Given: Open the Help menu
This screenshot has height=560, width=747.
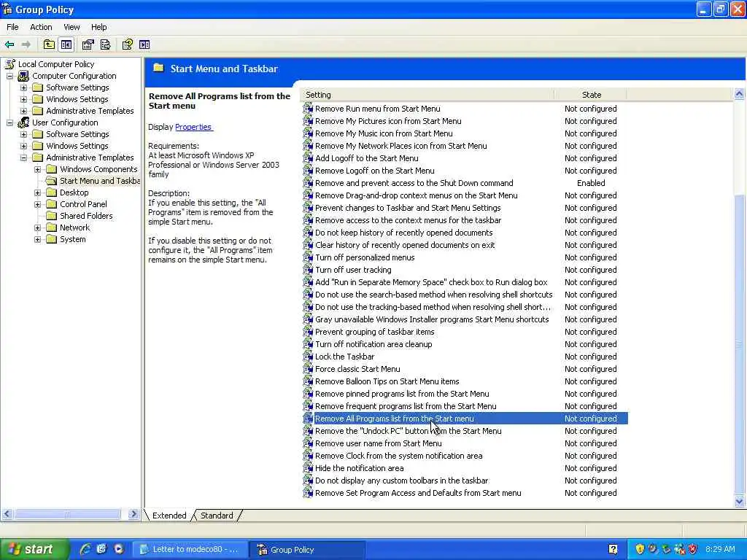Looking at the screenshot, I should (x=98, y=27).
